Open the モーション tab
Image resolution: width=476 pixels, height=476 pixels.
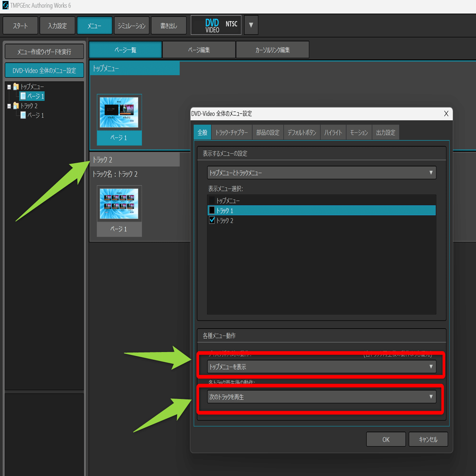[x=359, y=132]
